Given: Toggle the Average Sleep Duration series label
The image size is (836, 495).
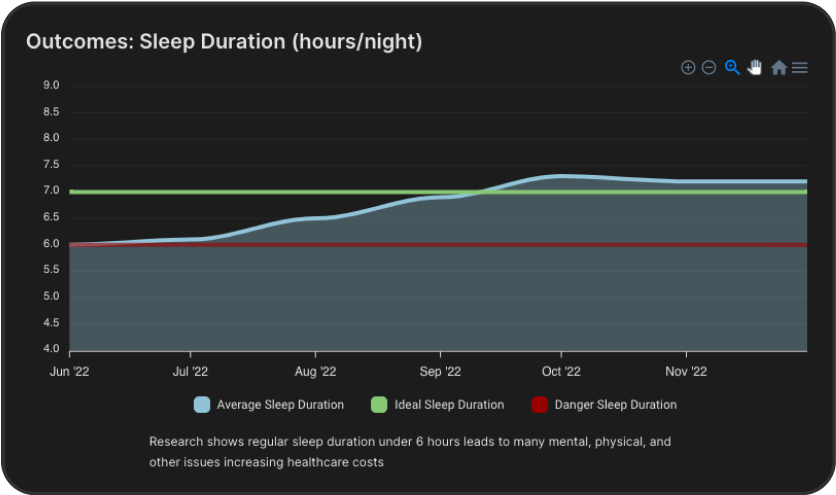Looking at the screenshot, I should click(280, 405).
